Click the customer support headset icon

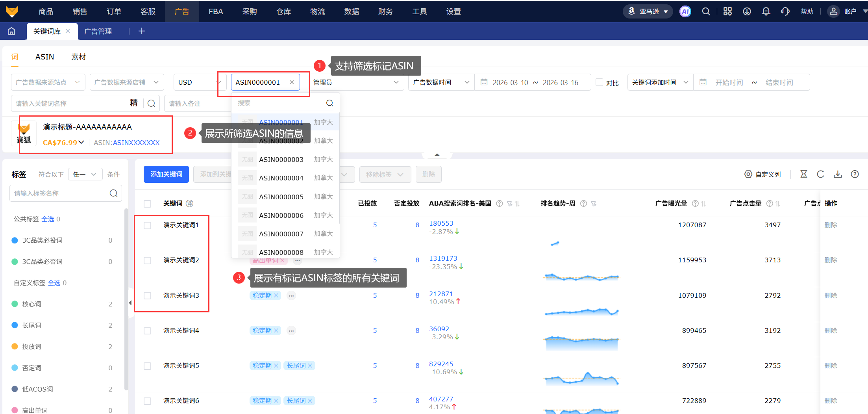coord(785,11)
